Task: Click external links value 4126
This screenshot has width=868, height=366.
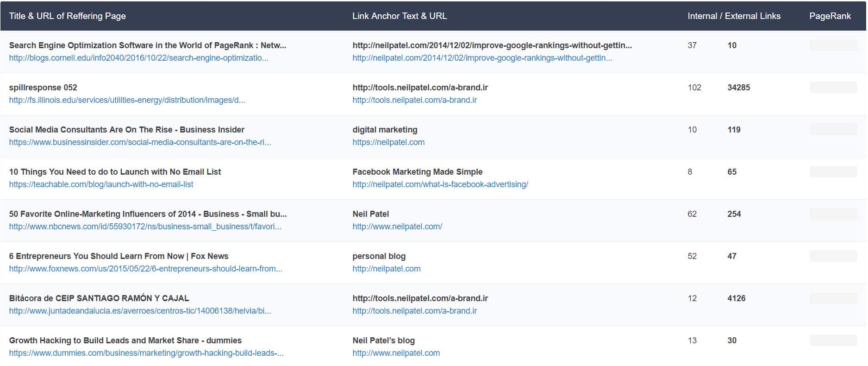Action: (x=737, y=298)
